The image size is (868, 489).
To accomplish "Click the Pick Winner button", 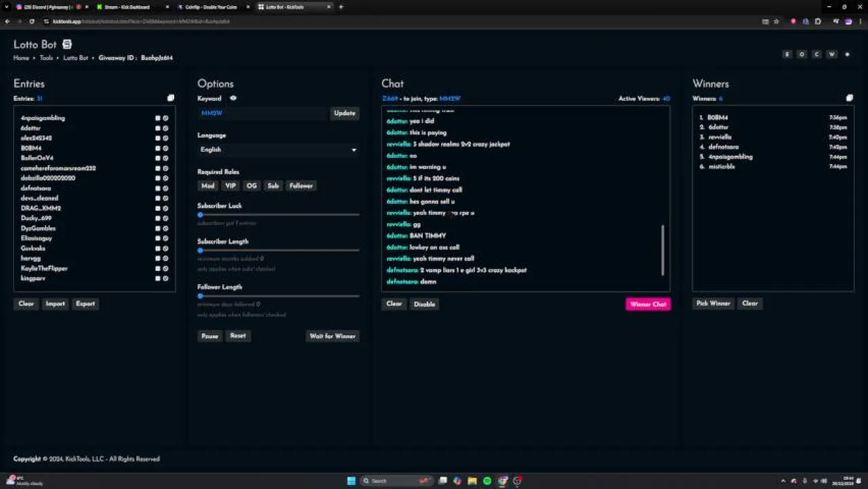I will coord(713,304).
